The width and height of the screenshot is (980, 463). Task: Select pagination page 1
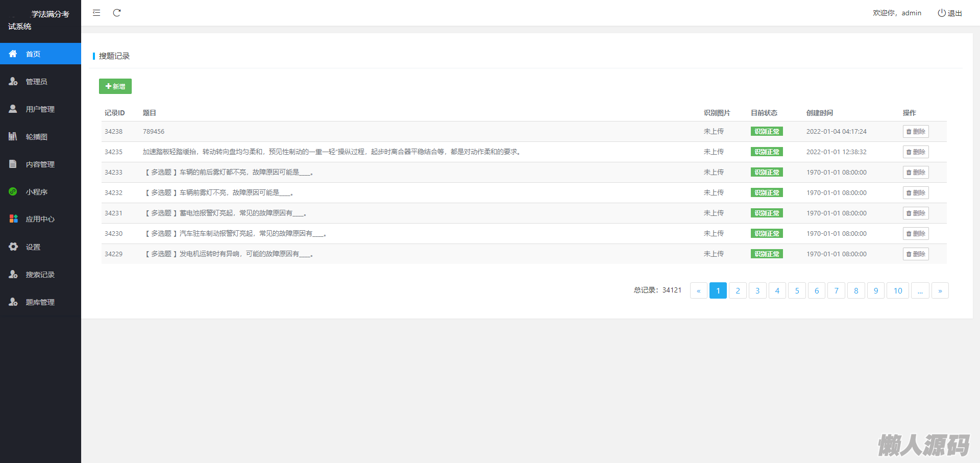tap(718, 290)
